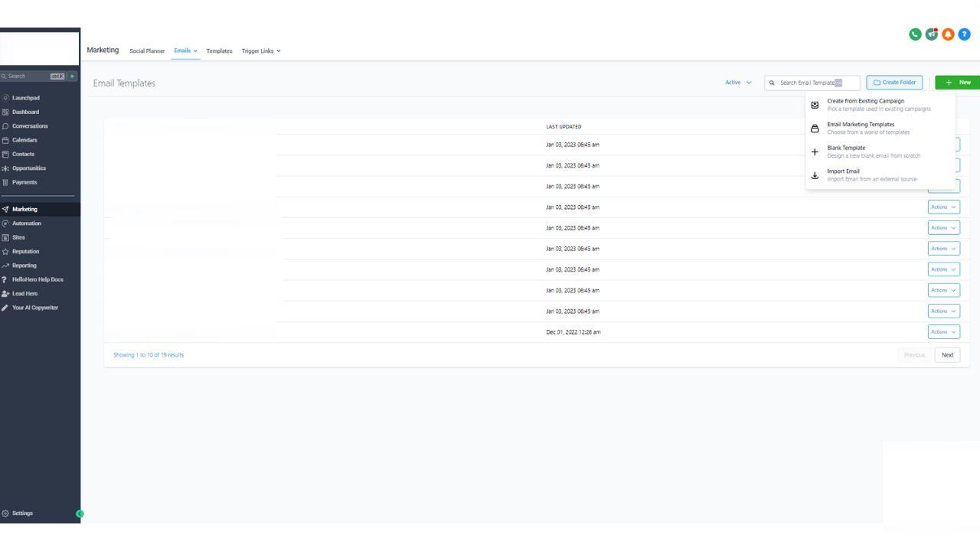Click in the Search Email Templates field
The width and height of the screenshot is (980, 551).
pyautogui.click(x=812, y=83)
